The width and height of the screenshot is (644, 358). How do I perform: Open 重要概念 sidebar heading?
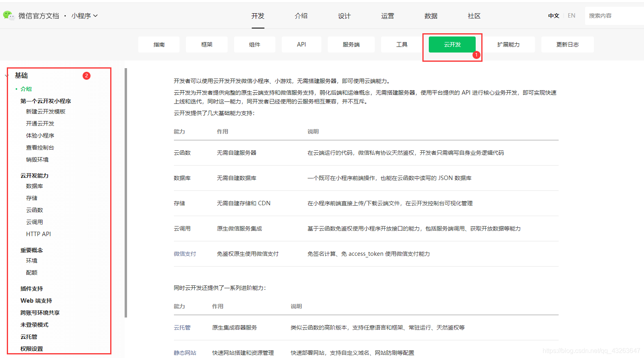pos(32,250)
